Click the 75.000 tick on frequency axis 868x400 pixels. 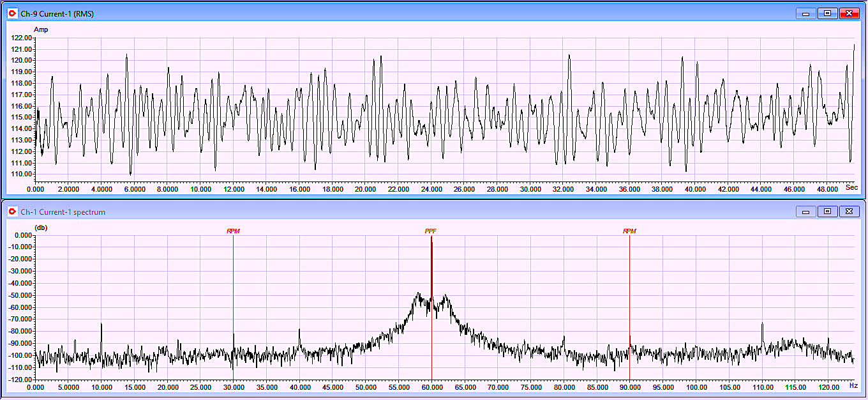tap(531, 388)
